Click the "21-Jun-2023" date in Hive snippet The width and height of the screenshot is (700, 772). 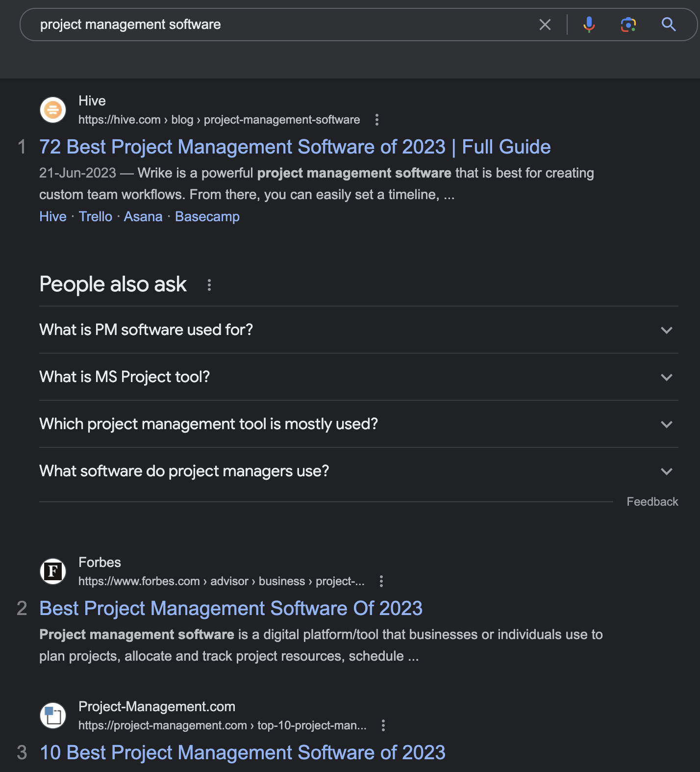click(x=77, y=173)
